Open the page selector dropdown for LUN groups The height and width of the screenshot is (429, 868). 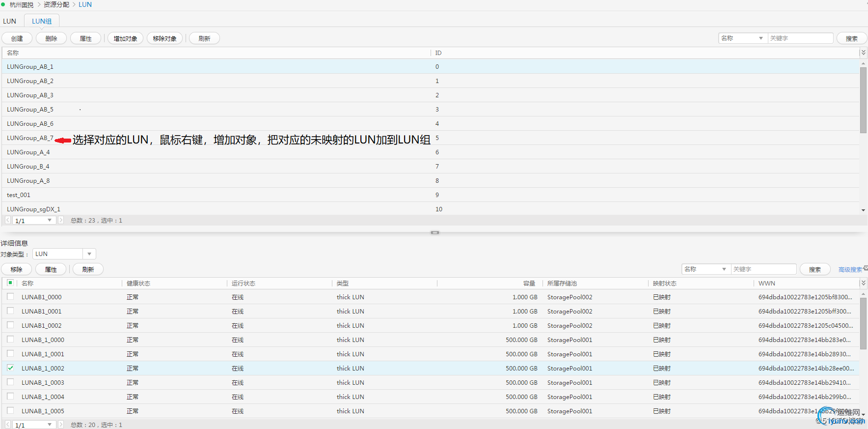pyautogui.click(x=33, y=221)
